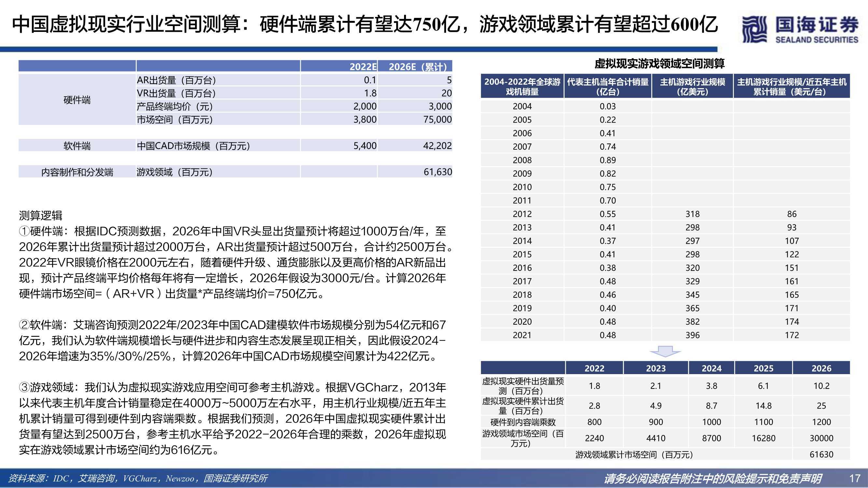Click the page number 17

855,478
